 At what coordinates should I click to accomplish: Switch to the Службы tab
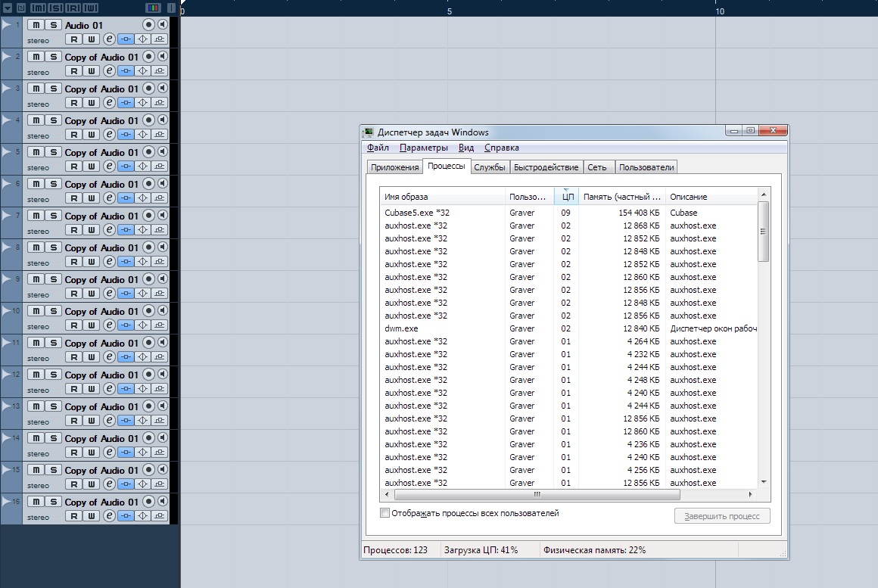pos(490,167)
